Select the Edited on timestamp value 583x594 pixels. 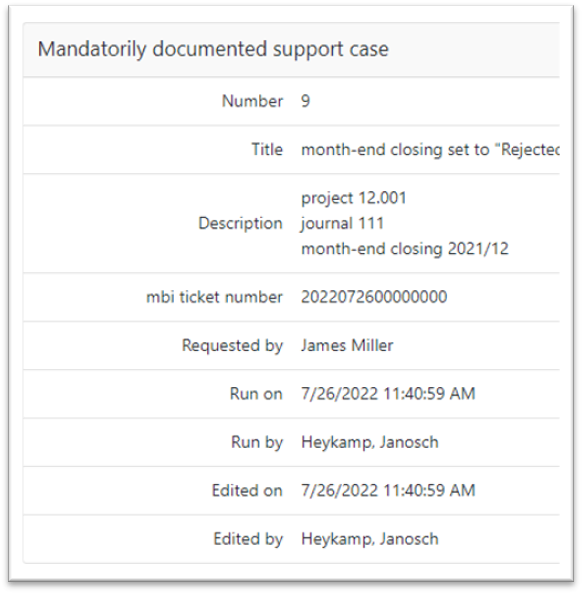388,490
